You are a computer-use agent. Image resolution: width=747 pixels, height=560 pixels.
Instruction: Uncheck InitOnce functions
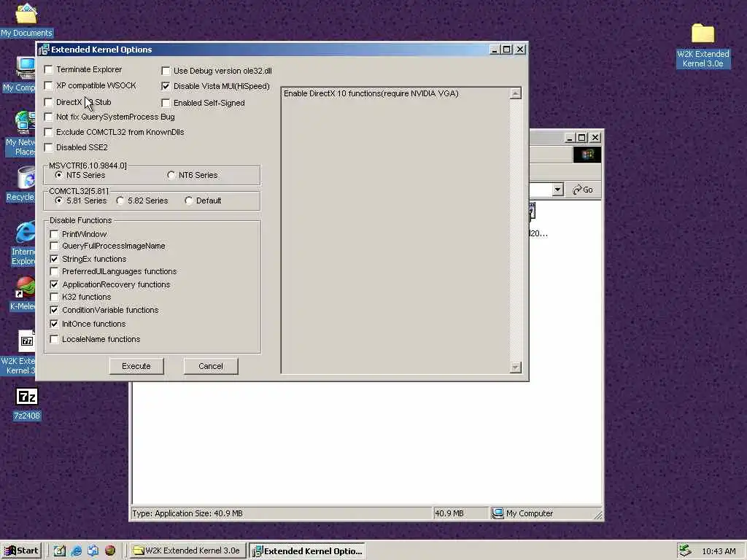coord(54,324)
